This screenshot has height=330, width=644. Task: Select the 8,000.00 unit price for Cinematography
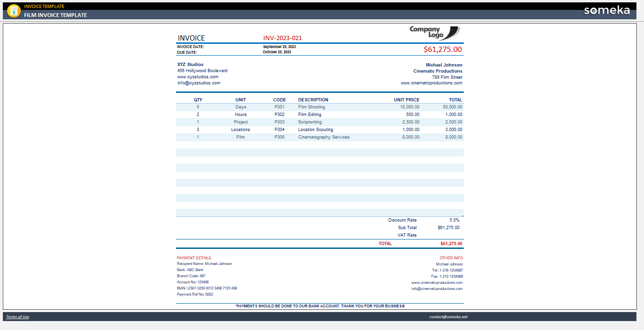pyautogui.click(x=409, y=137)
